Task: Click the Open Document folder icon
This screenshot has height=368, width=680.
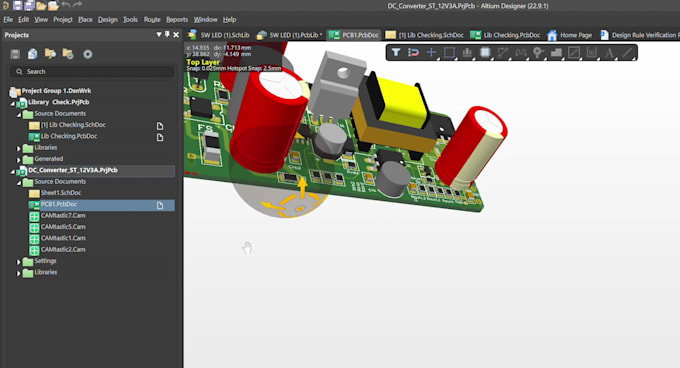Action: click(x=41, y=5)
